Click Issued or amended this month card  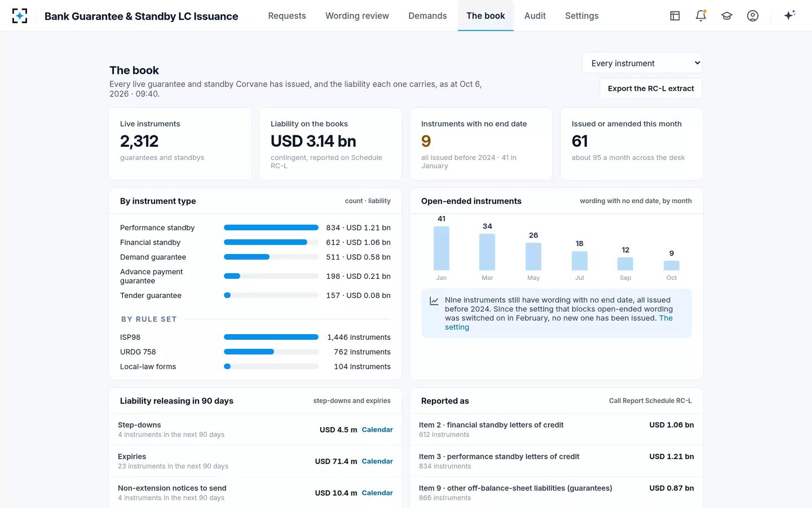point(632,144)
